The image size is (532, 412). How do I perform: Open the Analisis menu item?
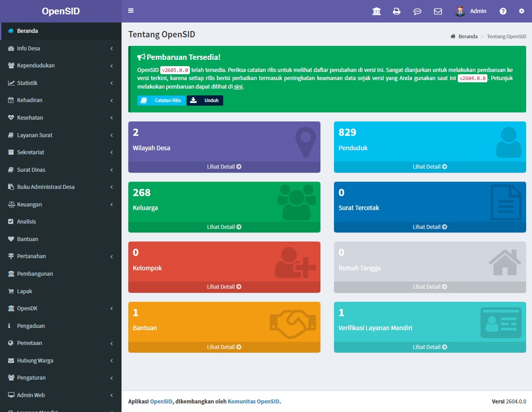coord(61,222)
